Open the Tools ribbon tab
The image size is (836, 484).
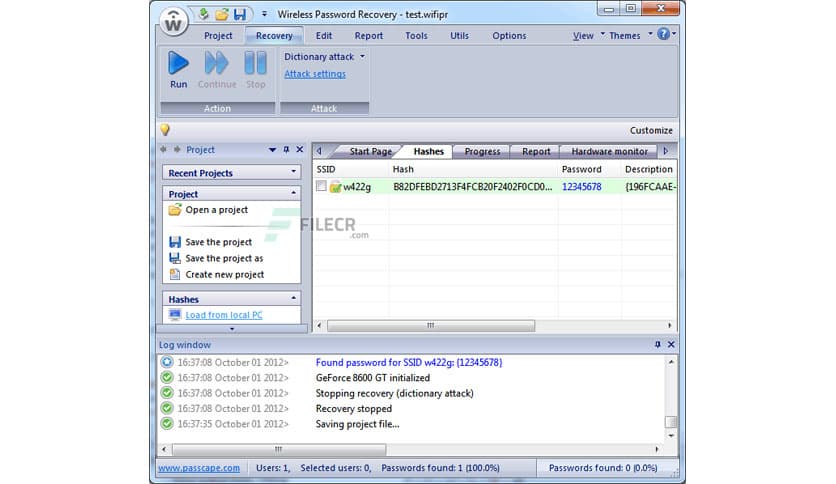416,35
